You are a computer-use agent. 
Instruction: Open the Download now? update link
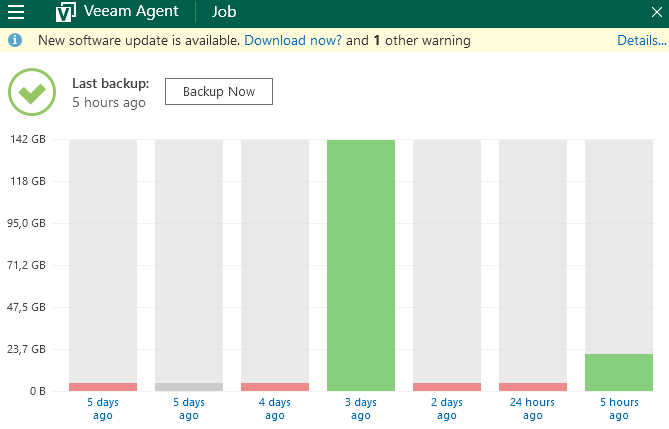292,41
